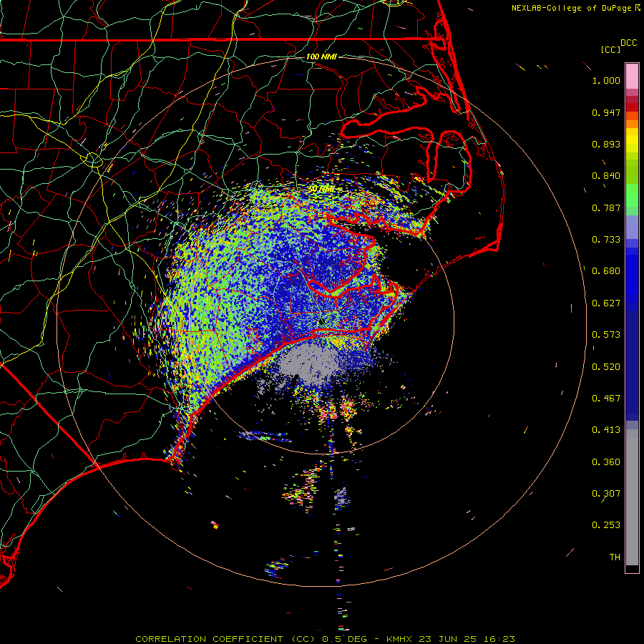Pick the bright green band of the color scale
Image resolution: width=644 pixels, height=644 pixels.
(632, 195)
